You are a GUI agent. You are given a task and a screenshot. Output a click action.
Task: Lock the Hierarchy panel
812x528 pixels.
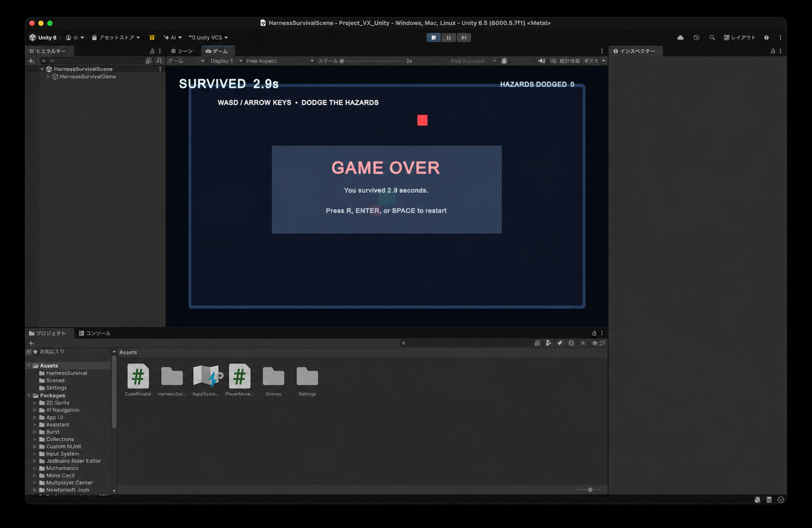click(x=152, y=51)
